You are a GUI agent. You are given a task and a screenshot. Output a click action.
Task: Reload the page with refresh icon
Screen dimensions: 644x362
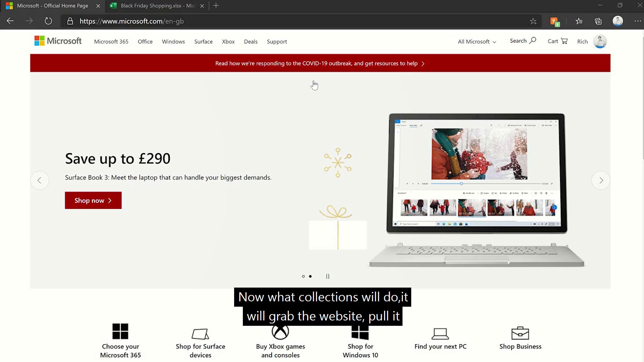pos(48,21)
